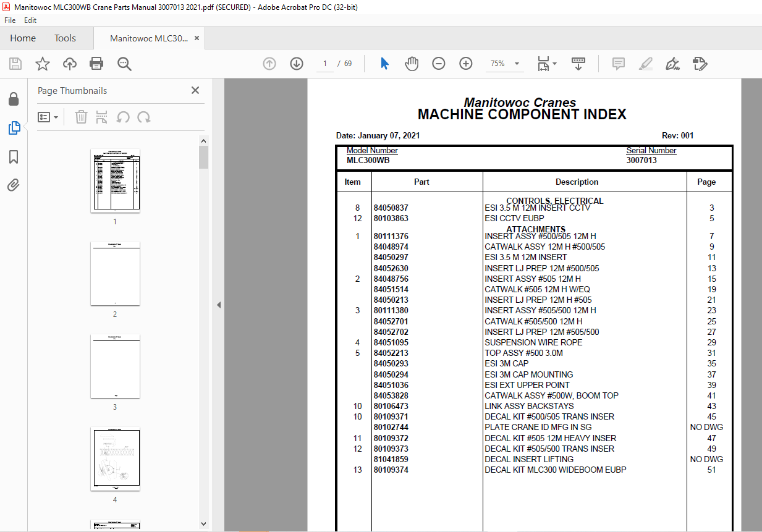762x532 pixels.
Task: Click the insert pages icon in thumbnails panel
Action: tap(102, 117)
